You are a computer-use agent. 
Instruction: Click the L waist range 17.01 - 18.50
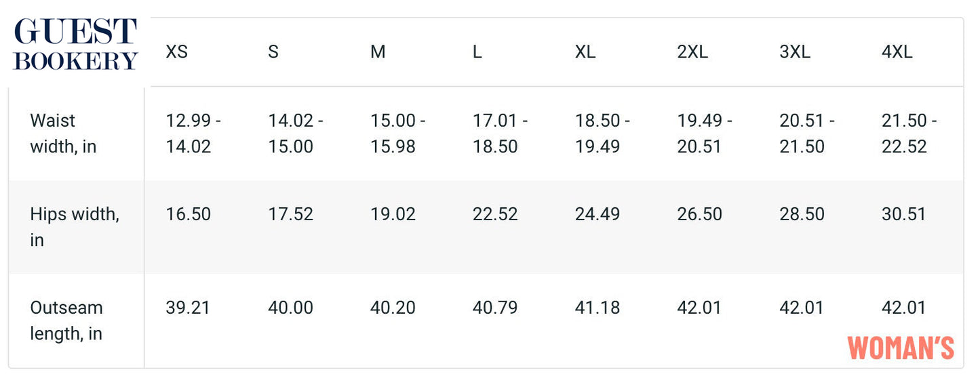(x=500, y=133)
